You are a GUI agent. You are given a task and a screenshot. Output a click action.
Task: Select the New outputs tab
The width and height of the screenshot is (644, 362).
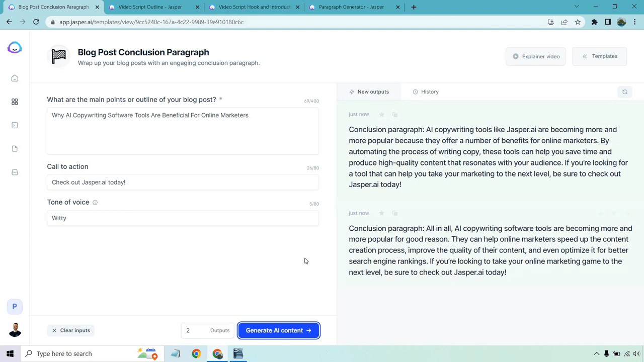pos(369,92)
